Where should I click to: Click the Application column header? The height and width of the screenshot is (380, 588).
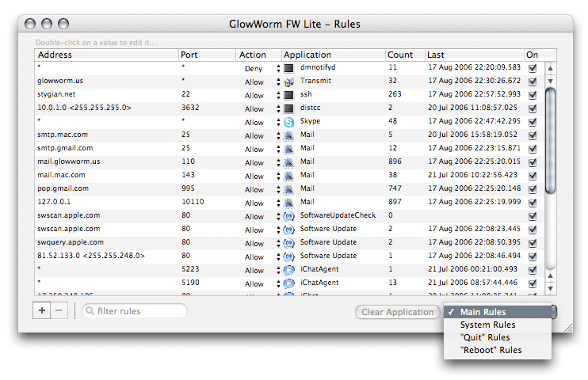pos(333,55)
